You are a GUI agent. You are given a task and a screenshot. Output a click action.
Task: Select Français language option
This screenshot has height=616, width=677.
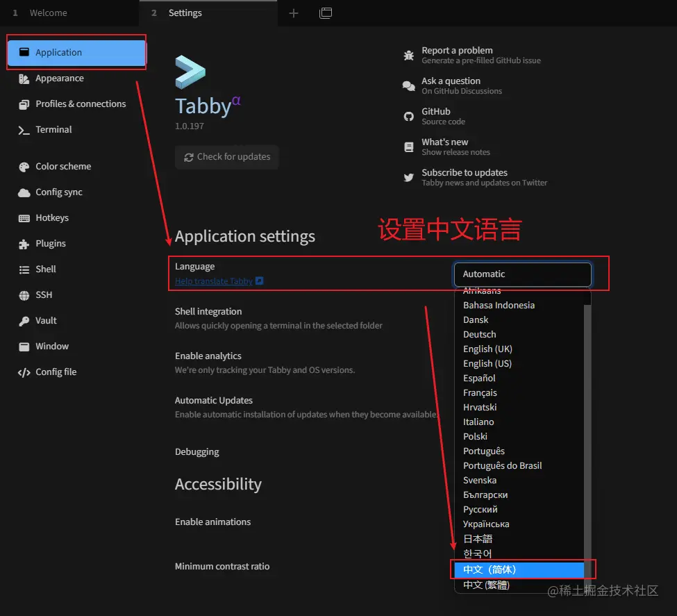pyautogui.click(x=519, y=393)
